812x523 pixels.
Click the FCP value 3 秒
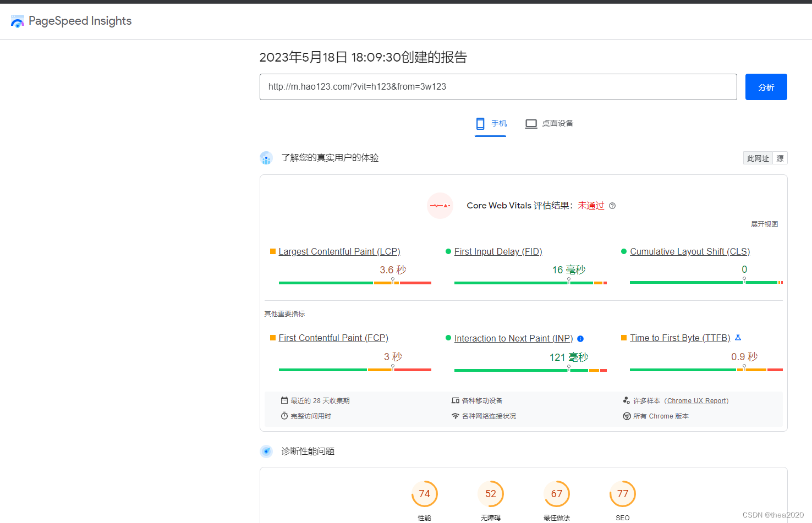(393, 357)
